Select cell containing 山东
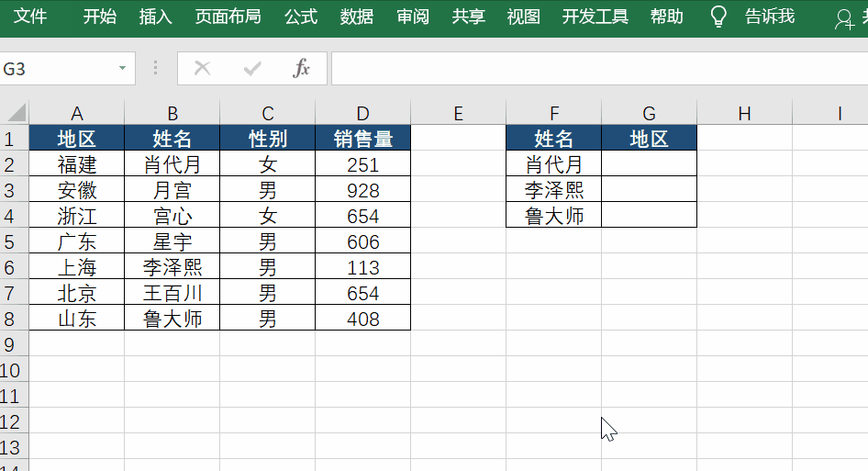 77,319
